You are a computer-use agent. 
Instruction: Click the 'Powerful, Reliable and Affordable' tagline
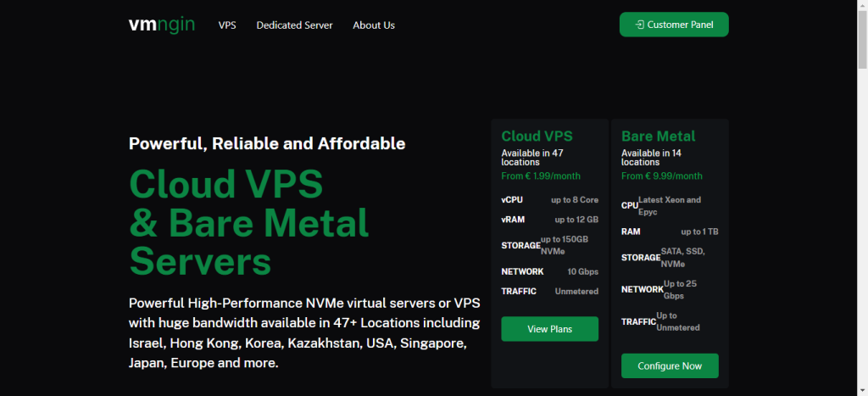(x=267, y=143)
